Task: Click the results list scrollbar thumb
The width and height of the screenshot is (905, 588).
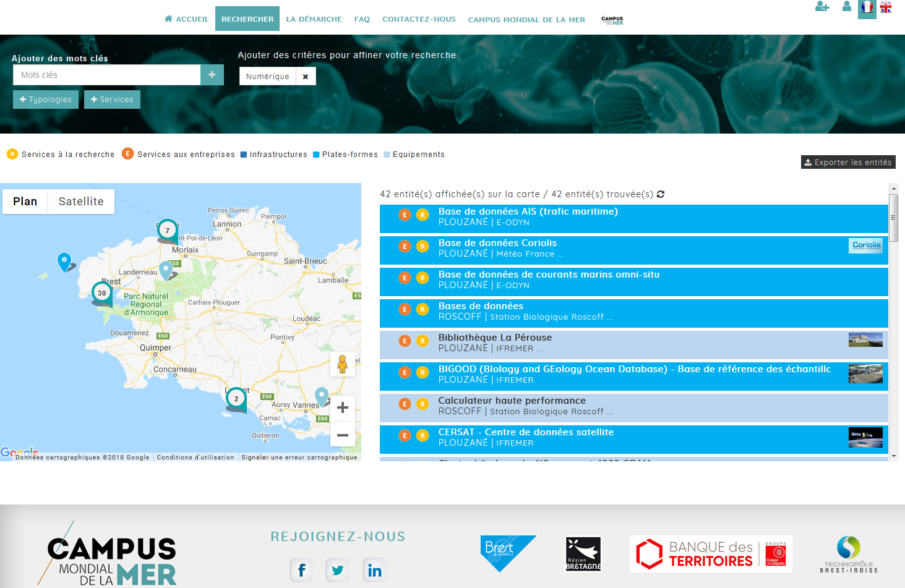Action: pos(893,218)
